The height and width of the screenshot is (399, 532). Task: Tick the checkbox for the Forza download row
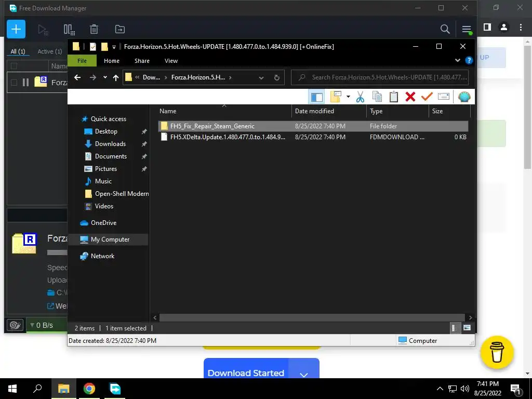pyautogui.click(x=14, y=82)
